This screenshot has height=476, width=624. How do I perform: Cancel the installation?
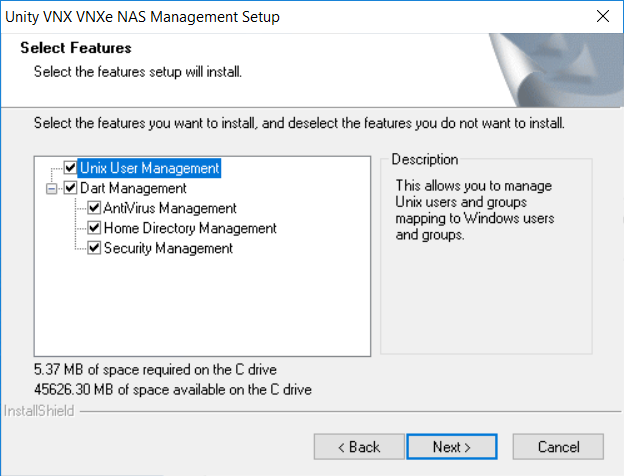(x=558, y=446)
